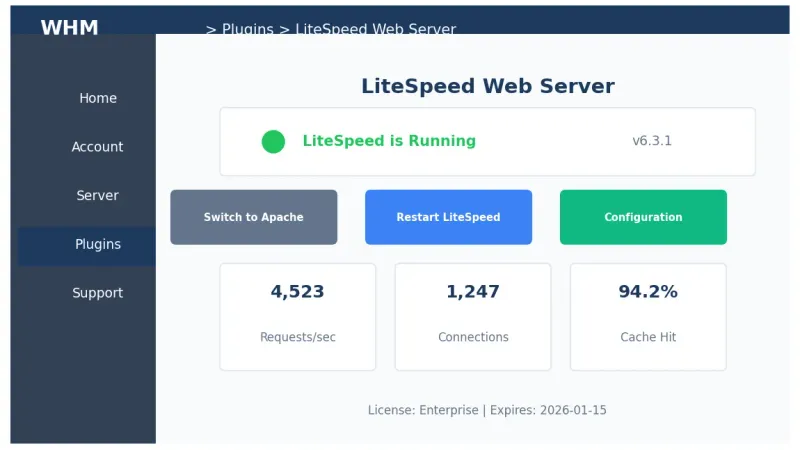Click the License Enterprise expiry line
The width and height of the screenshot is (800, 450).
[x=487, y=410]
